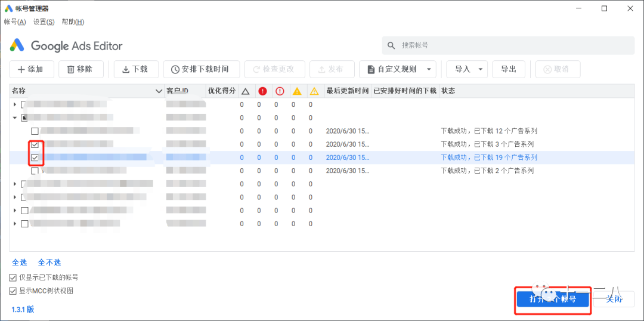Sort by the outlined gray triangle column

point(245,91)
